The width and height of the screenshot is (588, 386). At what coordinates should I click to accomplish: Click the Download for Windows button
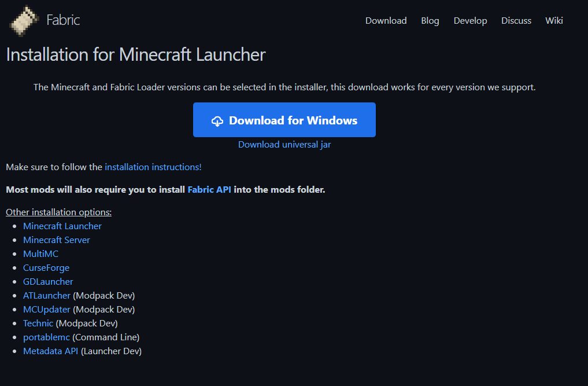(x=284, y=120)
